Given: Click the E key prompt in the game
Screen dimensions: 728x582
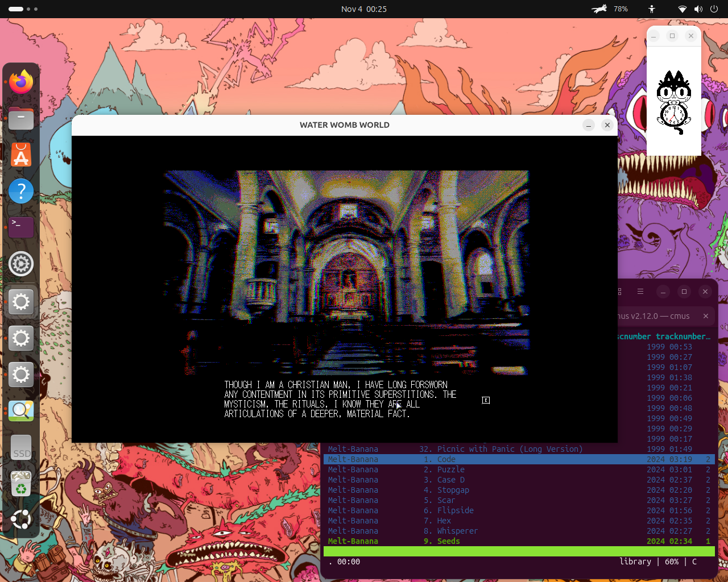Looking at the screenshot, I should pos(486,400).
